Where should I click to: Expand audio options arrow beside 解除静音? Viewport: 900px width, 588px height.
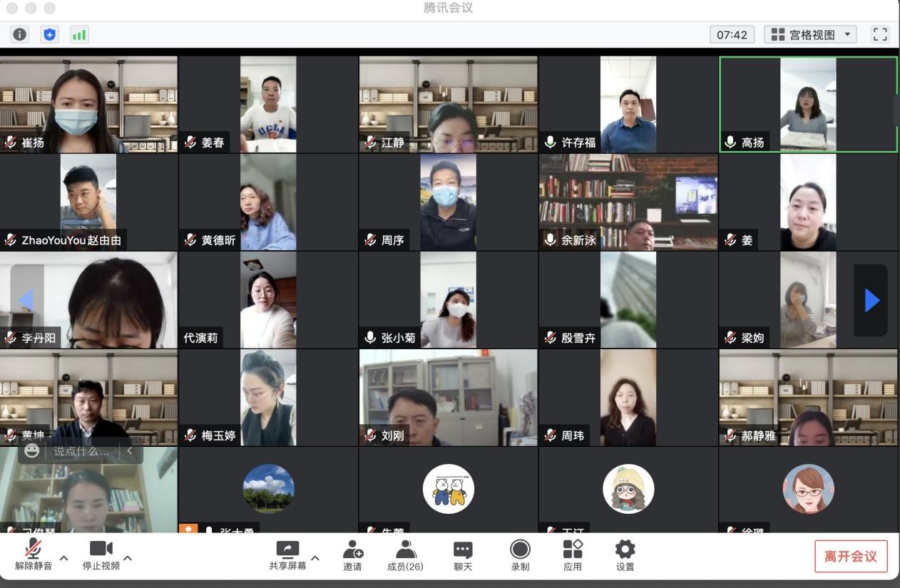click(x=63, y=557)
